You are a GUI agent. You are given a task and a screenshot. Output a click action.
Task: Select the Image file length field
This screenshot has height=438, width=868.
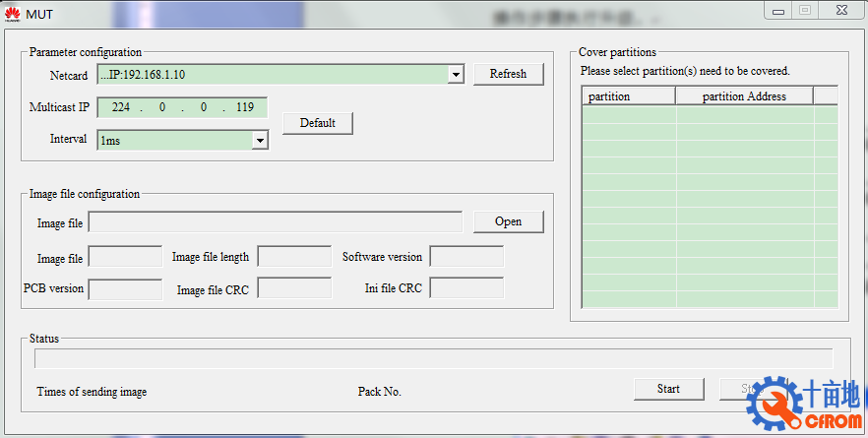click(x=293, y=257)
